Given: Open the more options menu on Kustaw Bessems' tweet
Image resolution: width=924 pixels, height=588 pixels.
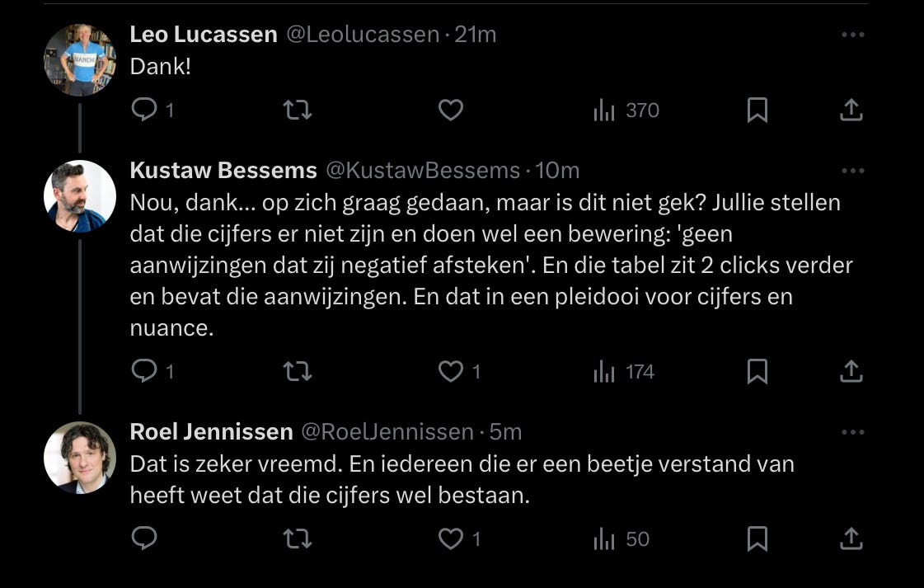Looking at the screenshot, I should tap(854, 169).
